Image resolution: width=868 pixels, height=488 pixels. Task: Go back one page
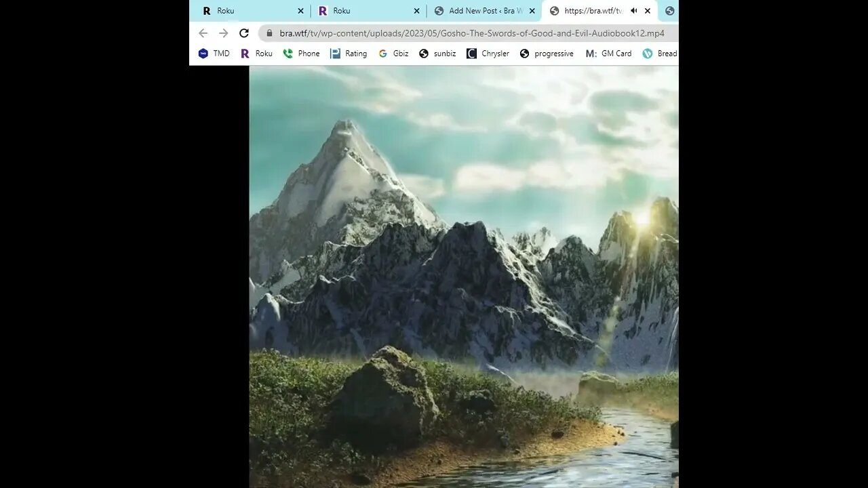click(x=203, y=33)
